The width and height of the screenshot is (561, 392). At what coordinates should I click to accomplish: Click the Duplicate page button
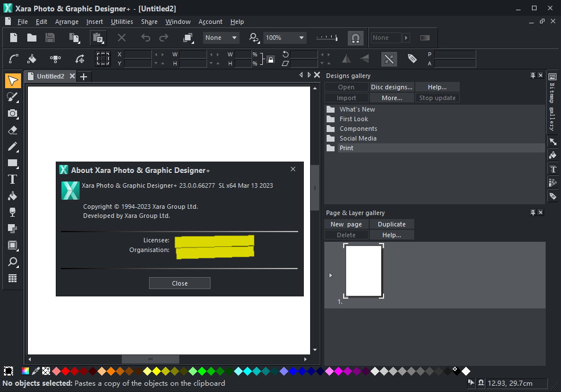391,224
